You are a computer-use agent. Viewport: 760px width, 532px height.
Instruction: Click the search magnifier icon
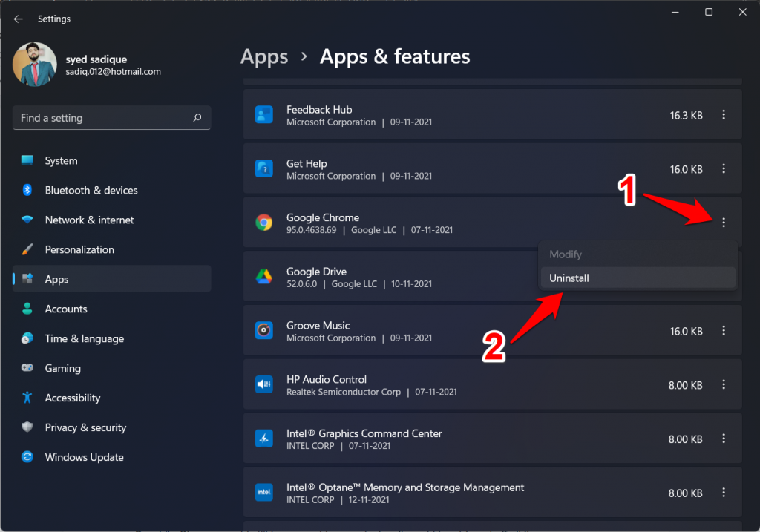[197, 118]
